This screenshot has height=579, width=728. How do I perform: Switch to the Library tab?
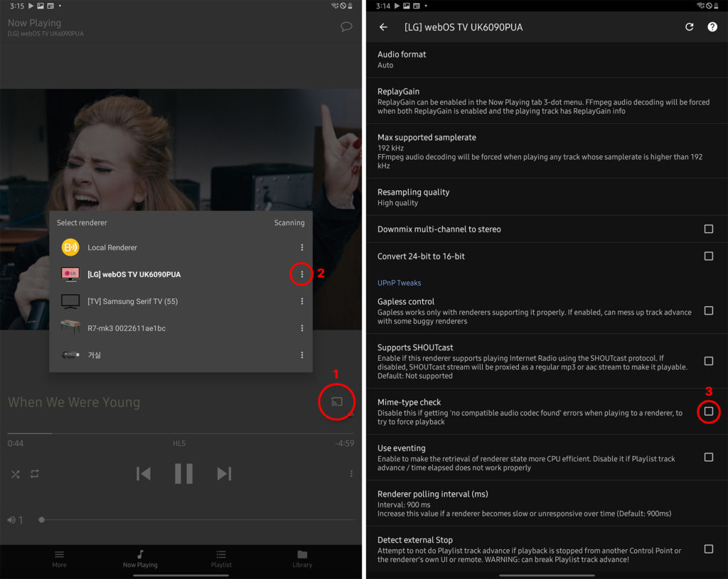point(302,558)
